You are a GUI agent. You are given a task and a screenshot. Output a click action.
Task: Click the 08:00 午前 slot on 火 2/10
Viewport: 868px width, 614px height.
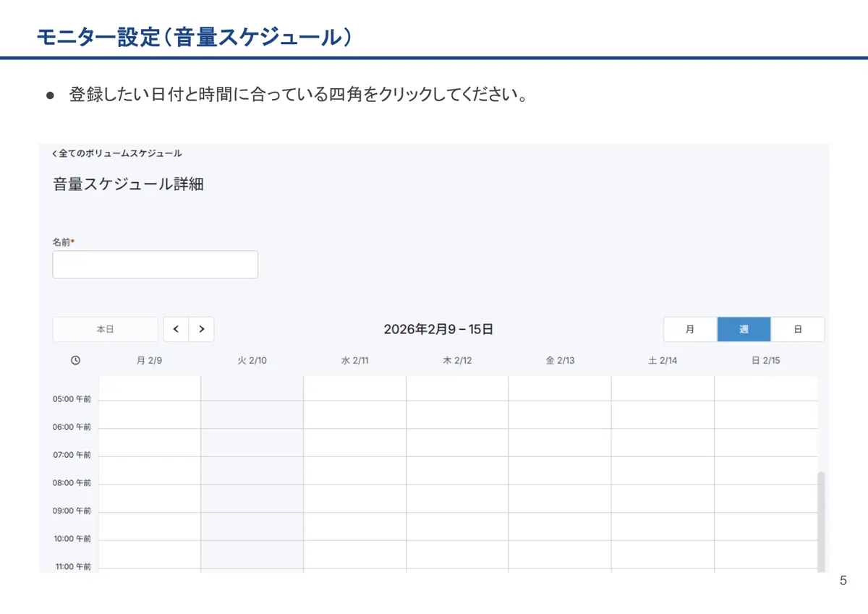(x=252, y=498)
